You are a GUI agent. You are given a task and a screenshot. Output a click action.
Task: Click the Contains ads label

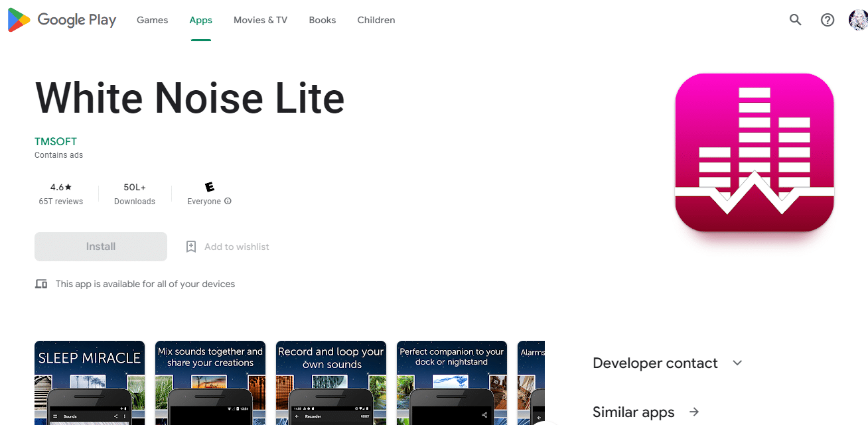pos(58,155)
